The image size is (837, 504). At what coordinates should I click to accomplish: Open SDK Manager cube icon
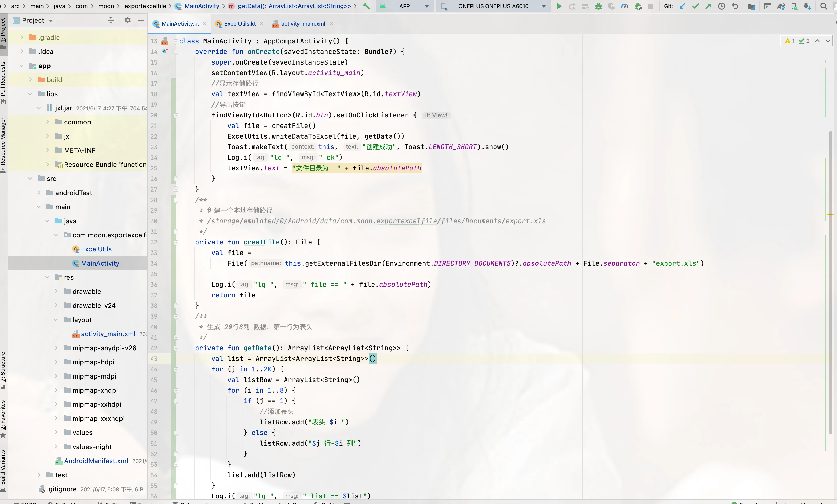pos(807,6)
